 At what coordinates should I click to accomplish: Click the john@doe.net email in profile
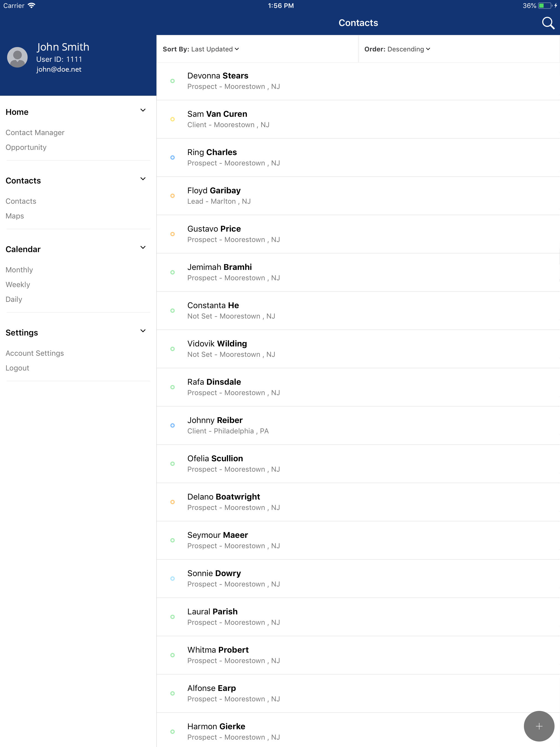59,69
